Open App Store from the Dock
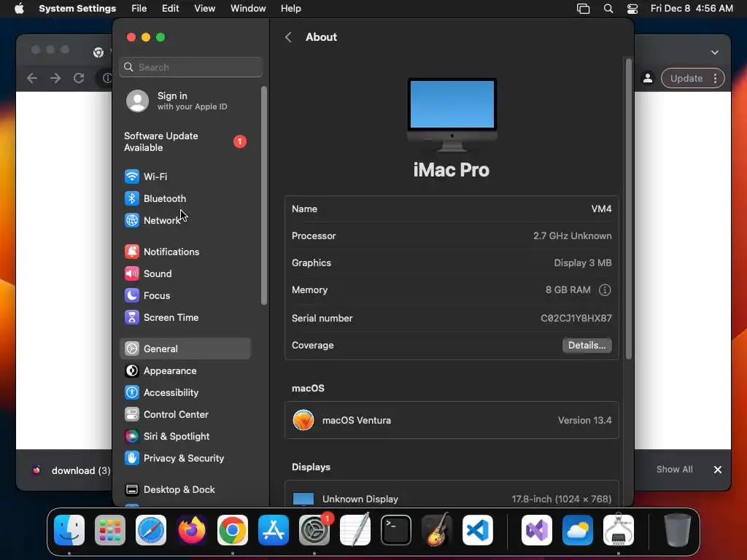 [x=274, y=531]
